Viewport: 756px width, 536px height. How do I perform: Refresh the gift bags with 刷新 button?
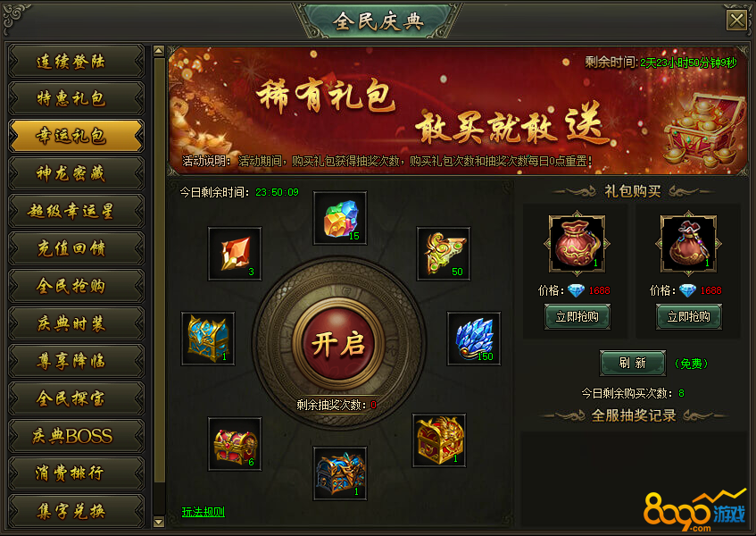[x=633, y=363]
